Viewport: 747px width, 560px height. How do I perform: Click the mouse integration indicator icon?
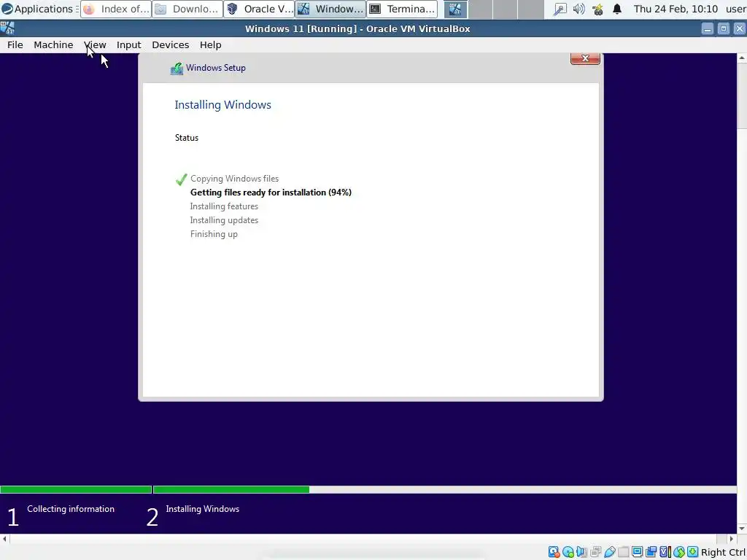point(679,553)
